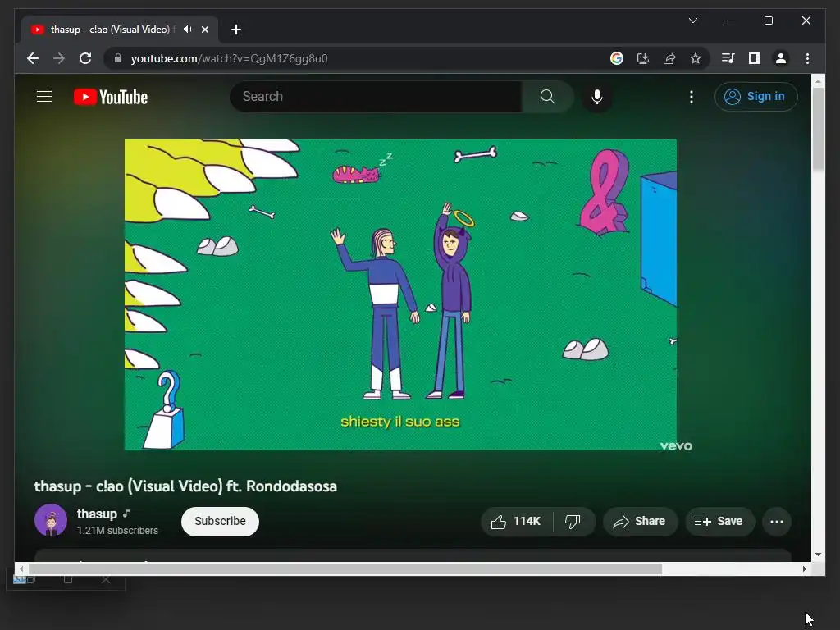
Task: Open the YouTube hamburger guide menu
Action: (x=44, y=97)
